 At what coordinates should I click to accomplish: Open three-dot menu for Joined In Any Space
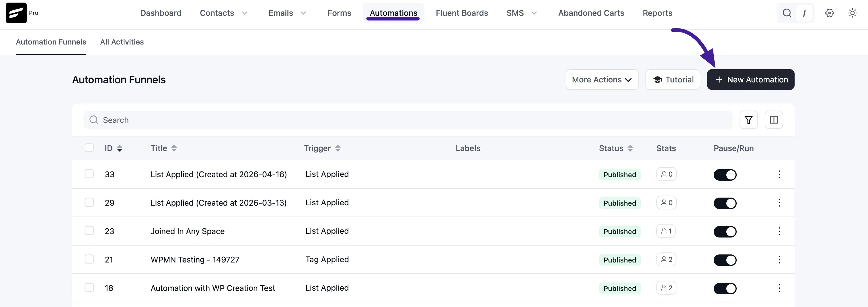779,231
